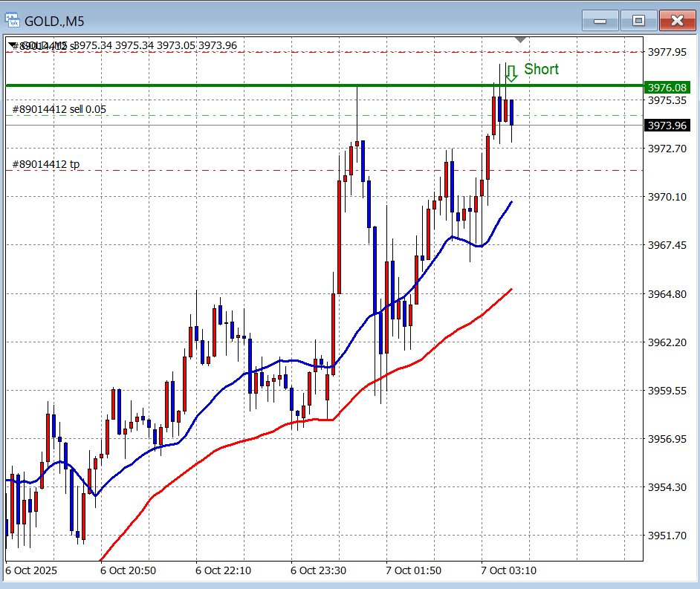This screenshot has width=700, height=589.
Task: Close the GOLD.,M5 chart window
Action: [677, 20]
